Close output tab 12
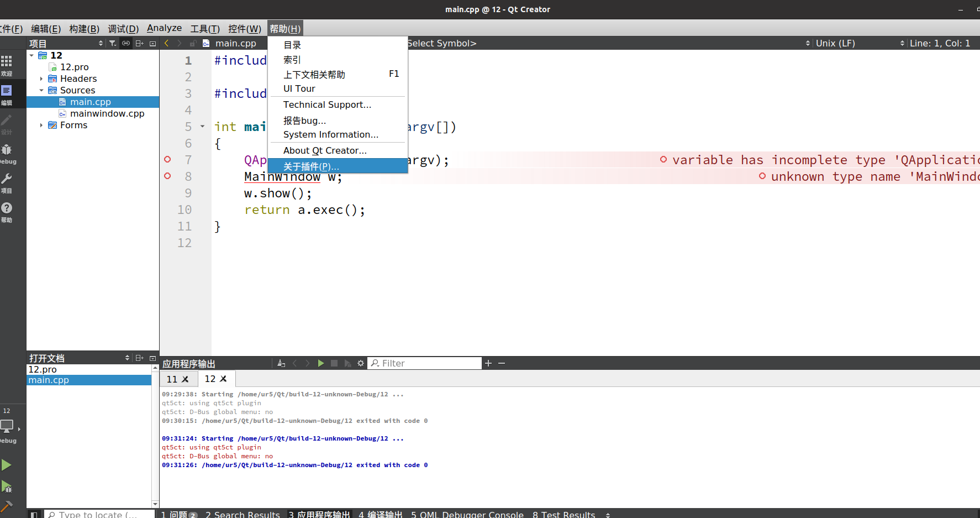This screenshot has height=518, width=980. 224,379
